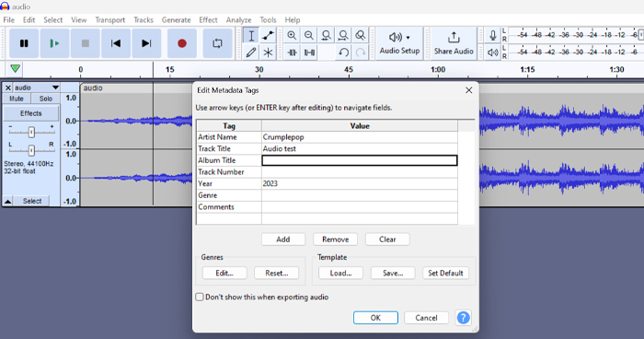Click the Redo arrow icon
This screenshot has width=644, height=339.
pos(361,53)
